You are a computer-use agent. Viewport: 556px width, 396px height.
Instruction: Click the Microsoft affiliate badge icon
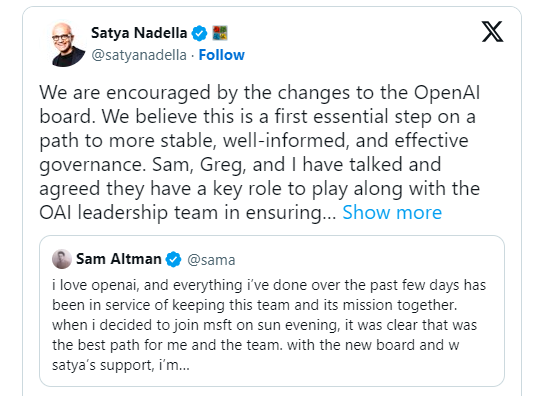click(220, 33)
